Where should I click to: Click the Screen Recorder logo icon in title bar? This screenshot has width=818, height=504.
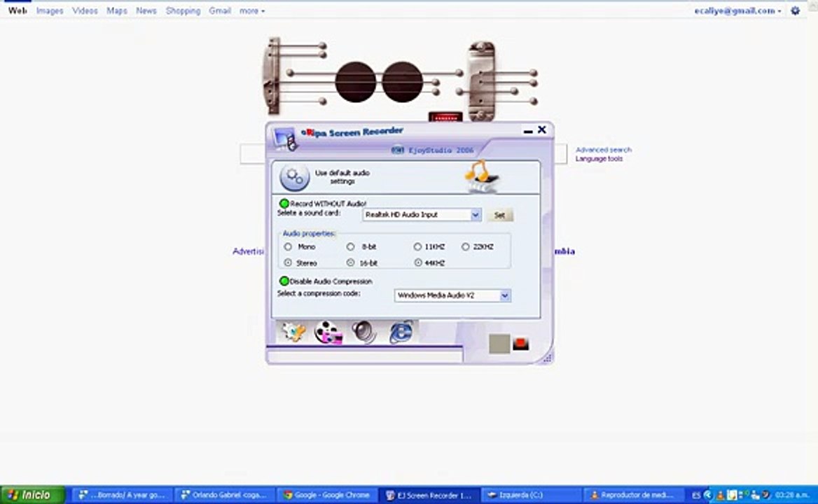285,139
